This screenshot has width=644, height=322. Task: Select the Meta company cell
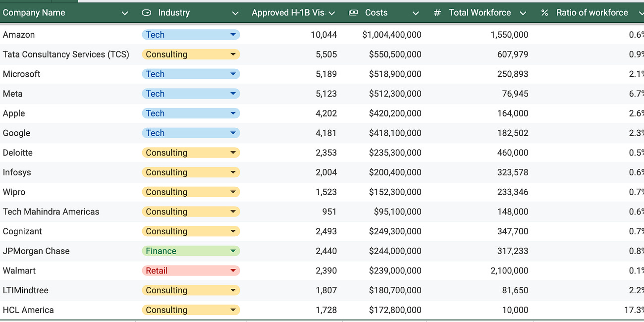[x=67, y=94]
